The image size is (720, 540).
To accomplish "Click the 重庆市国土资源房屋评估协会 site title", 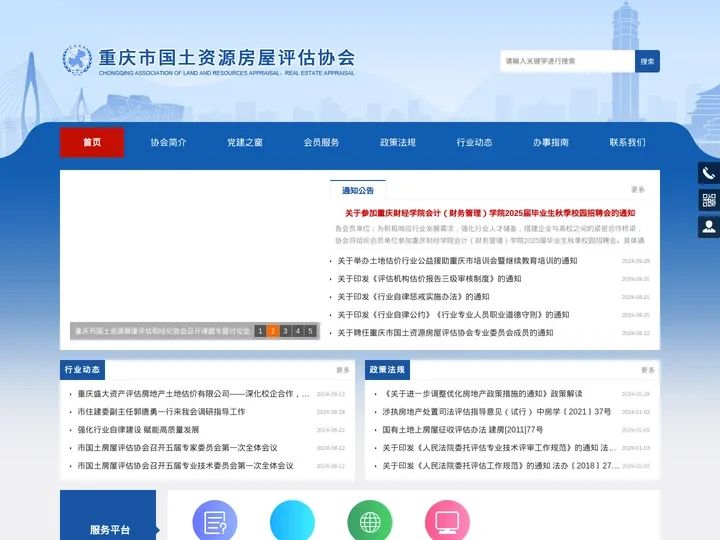I will (x=227, y=57).
